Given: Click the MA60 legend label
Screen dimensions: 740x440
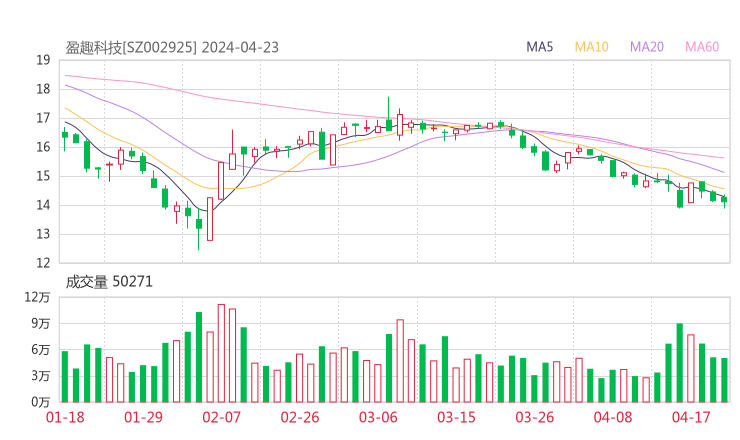Looking at the screenshot, I should [x=702, y=47].
